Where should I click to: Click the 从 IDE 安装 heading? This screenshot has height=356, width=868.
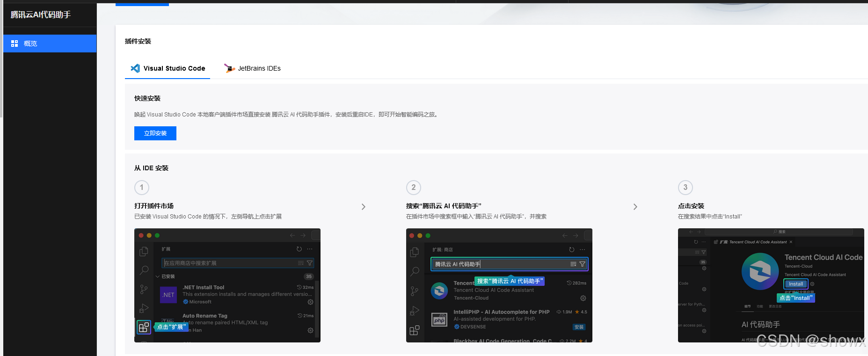point(151,168)
